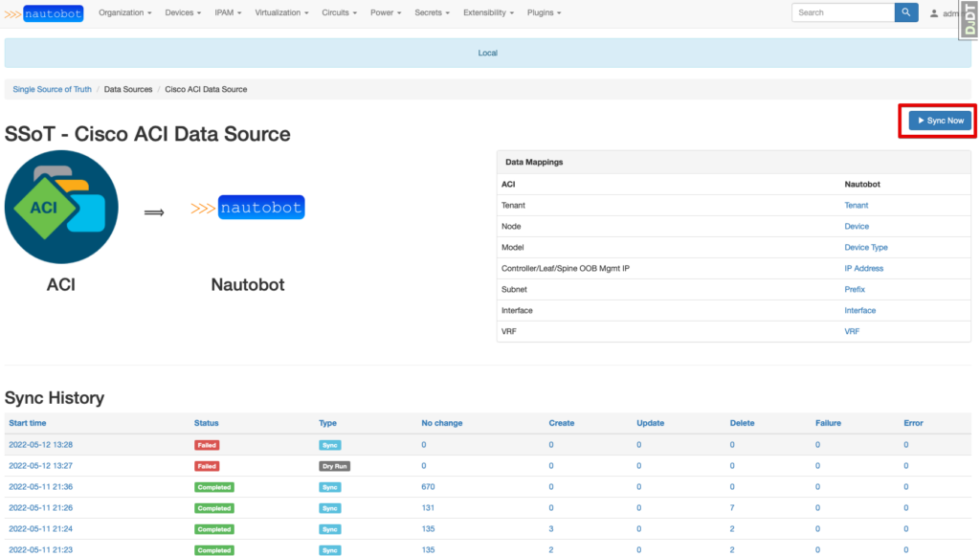Click Failed badge on 13:28 row

click(207, 445)
